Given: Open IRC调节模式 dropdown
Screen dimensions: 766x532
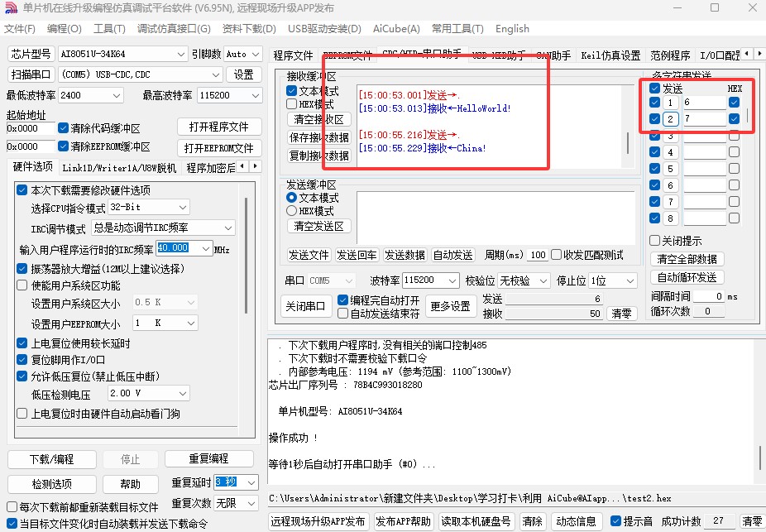Looking at the screenshot, I should (228, 228).
